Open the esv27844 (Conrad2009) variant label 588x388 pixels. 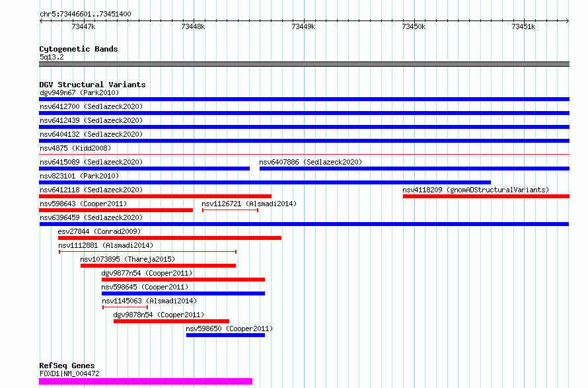point(99,231)
